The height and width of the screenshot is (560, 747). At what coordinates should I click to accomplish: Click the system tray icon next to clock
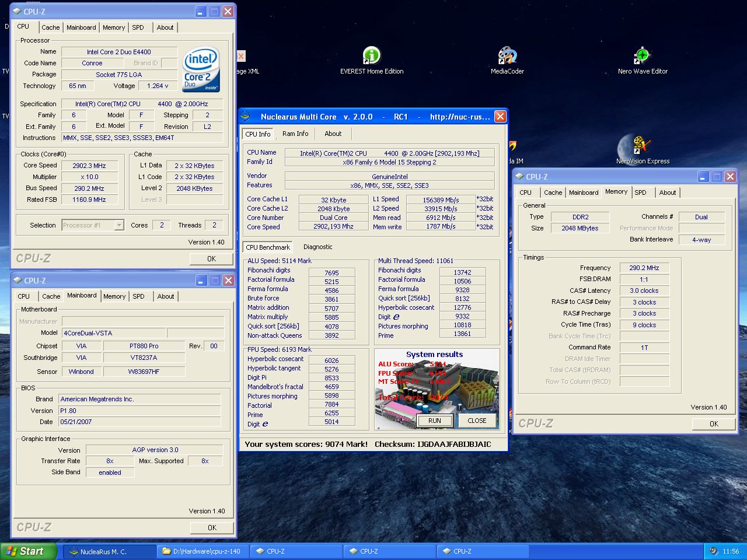click(713, 551)
